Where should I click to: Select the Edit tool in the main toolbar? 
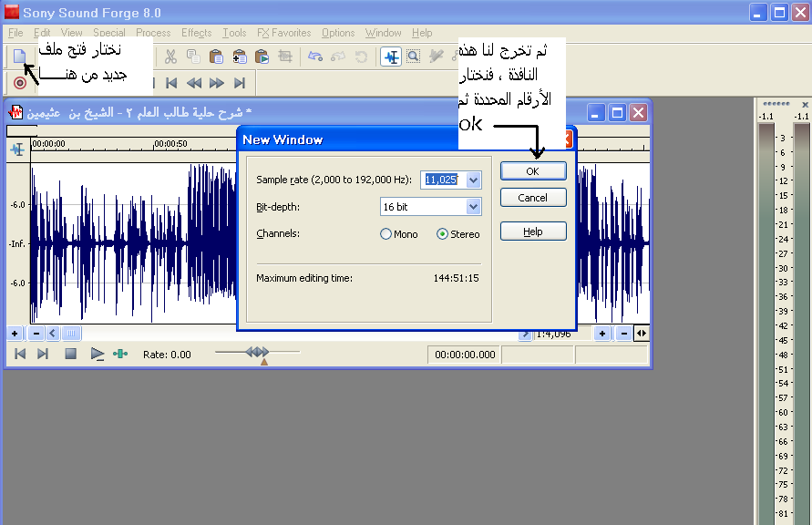391,57
